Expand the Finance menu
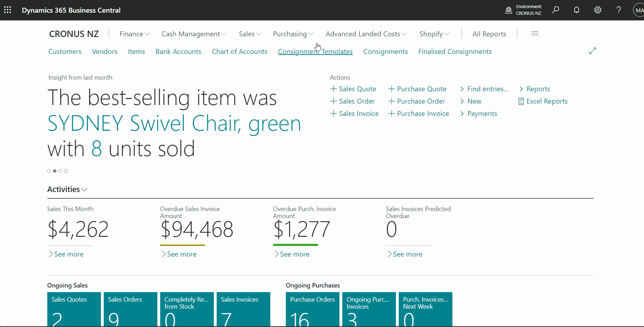 134,34
